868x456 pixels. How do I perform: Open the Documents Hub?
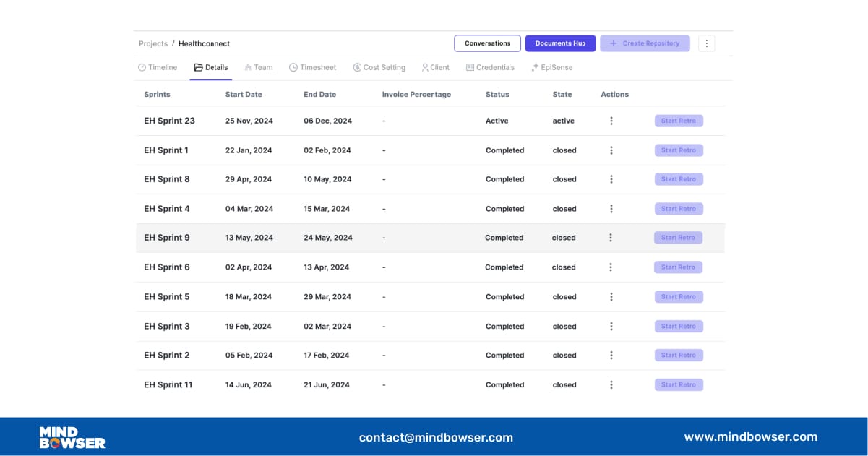[560, 43]
